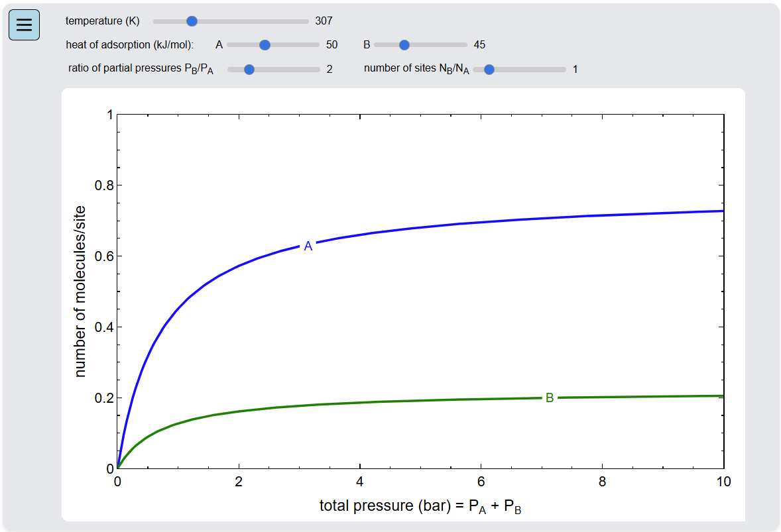Click the temperature value 307
The image size is (781, 532).
point(324,21)
